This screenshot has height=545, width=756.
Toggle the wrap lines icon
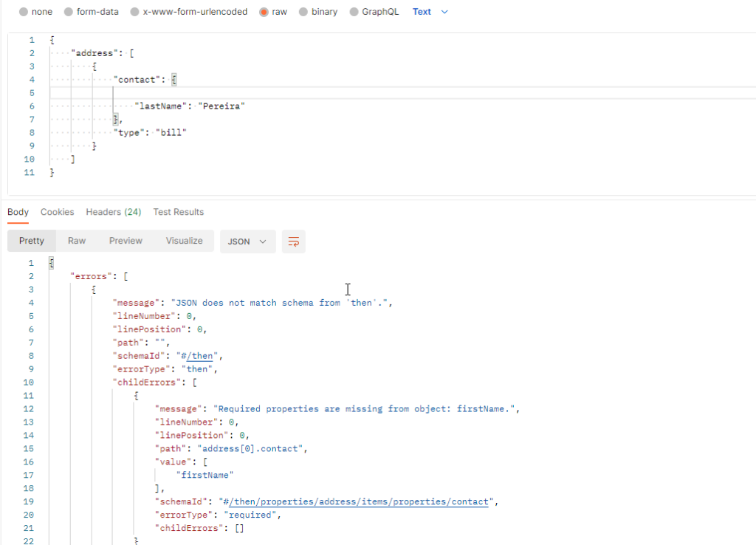click(294, 241)
